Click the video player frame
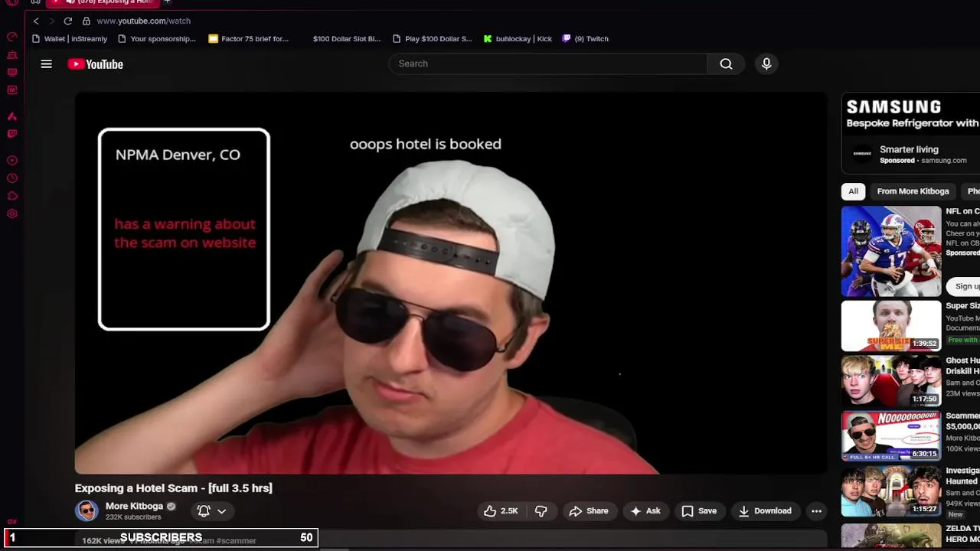 451,283
